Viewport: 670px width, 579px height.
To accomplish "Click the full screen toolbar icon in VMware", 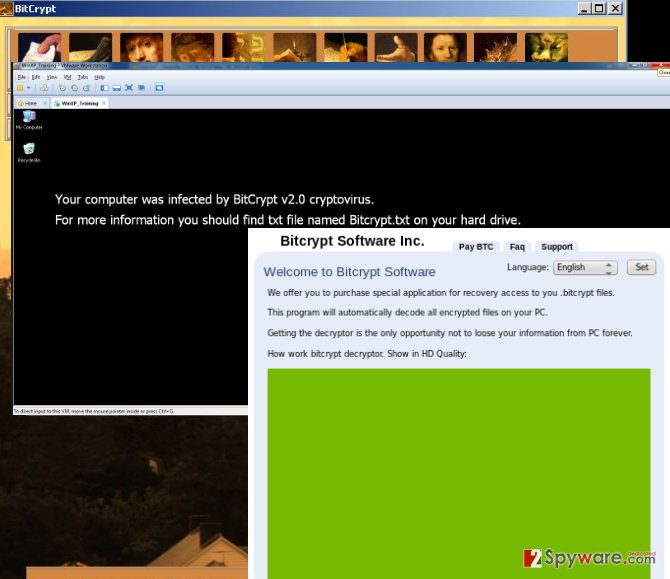I will (129, 88).
